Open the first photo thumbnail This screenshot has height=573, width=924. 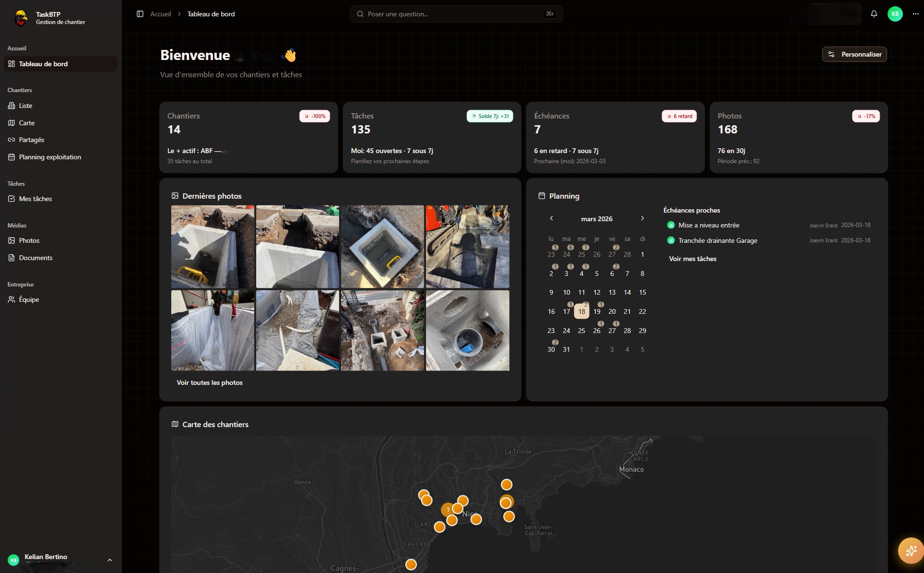pos(213,247)
